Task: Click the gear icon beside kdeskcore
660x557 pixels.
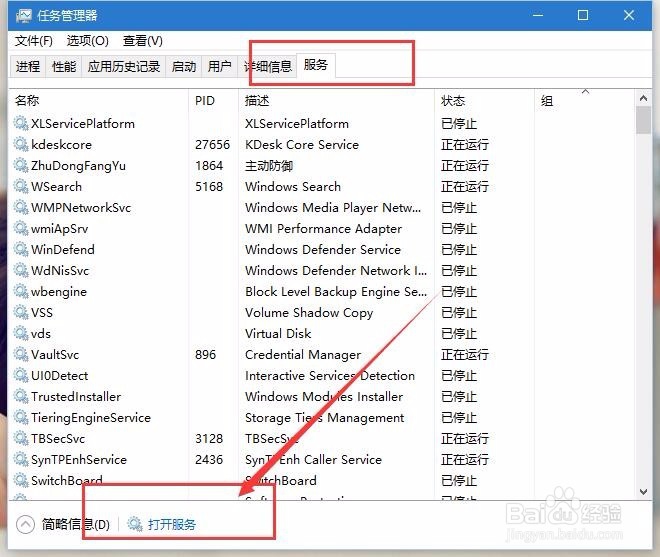Action: [x=21, y=144]
